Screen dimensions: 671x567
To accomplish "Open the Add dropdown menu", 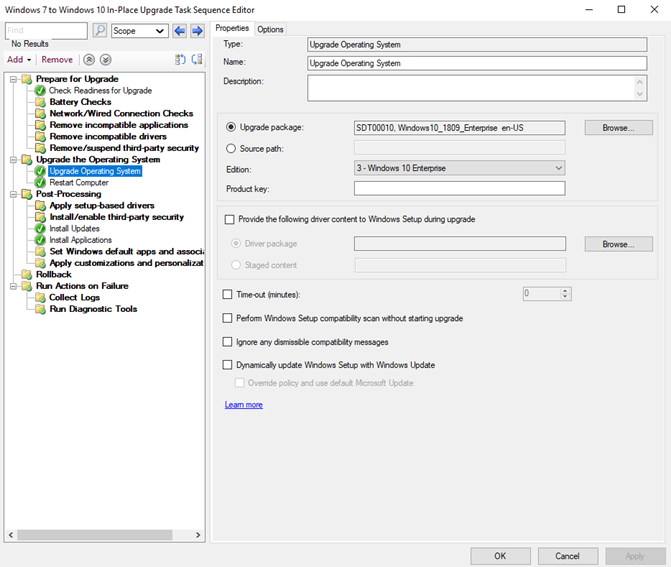I will click(x=19, y=59).
